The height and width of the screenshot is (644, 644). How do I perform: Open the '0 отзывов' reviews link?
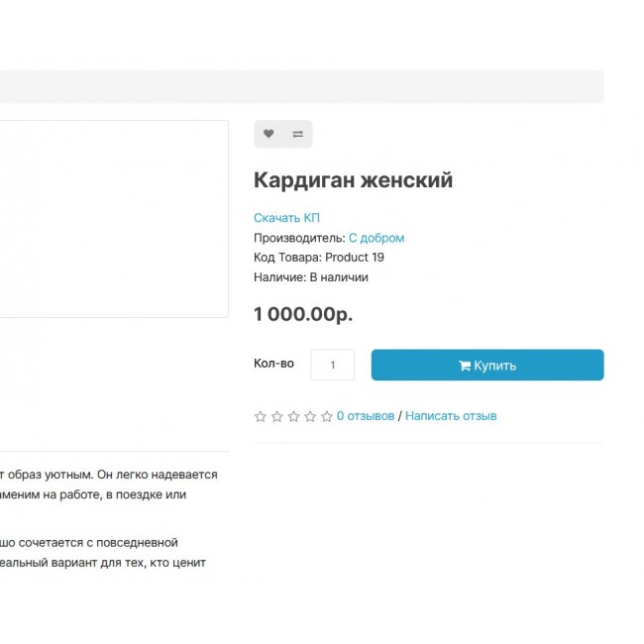point(366,416)
